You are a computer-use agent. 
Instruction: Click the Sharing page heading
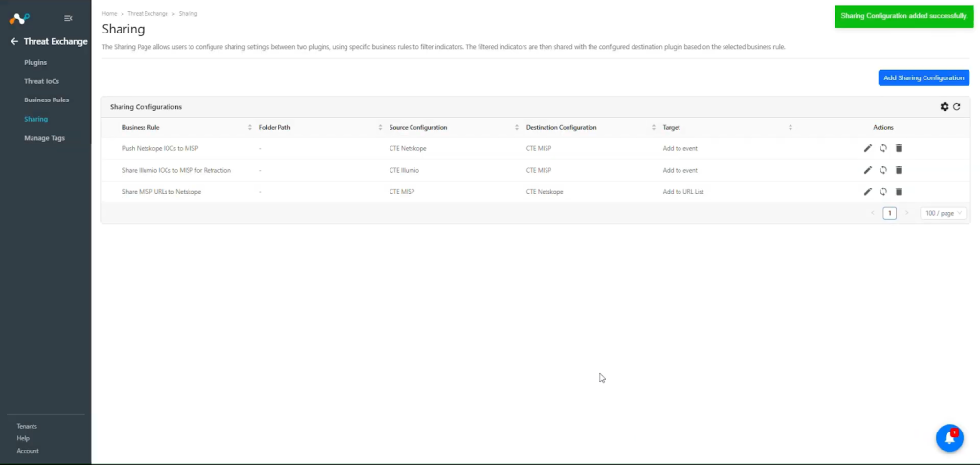click(x=123, y=29)
